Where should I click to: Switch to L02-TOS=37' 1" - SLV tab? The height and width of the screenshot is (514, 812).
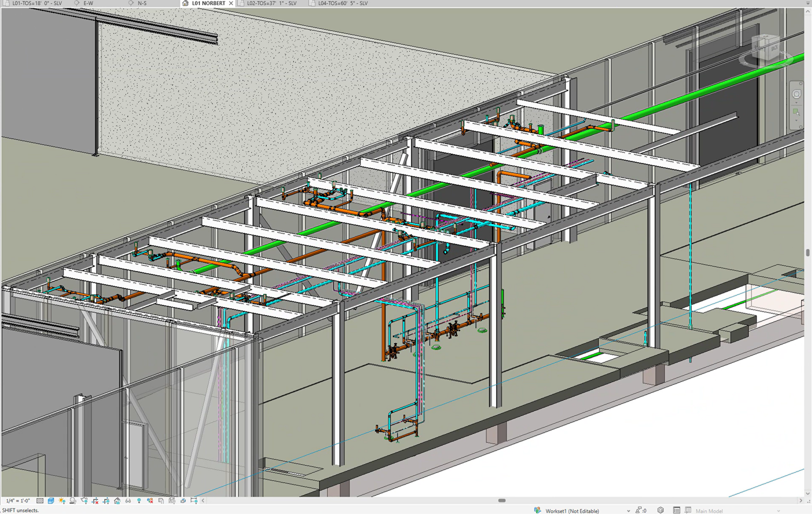(x=272, y=3)
